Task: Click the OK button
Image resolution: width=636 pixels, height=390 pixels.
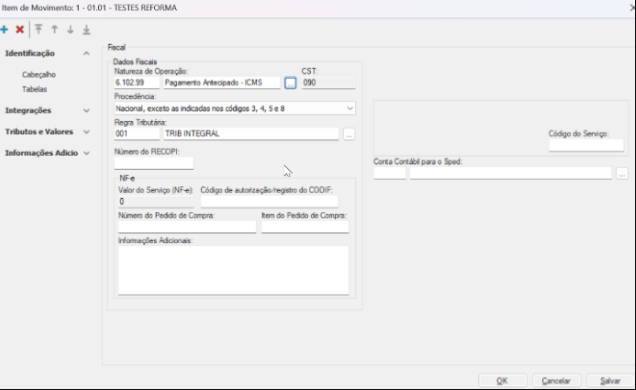Action: point(502,381)
